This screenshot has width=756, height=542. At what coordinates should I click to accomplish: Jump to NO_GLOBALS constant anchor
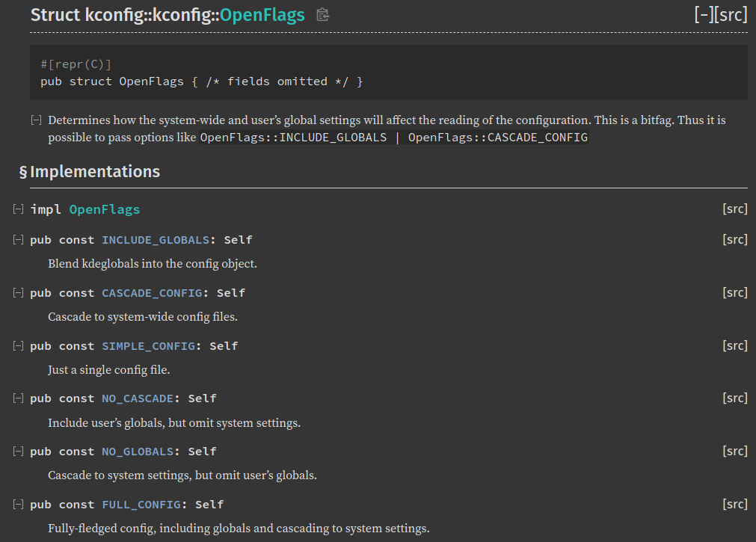[138, 452]
